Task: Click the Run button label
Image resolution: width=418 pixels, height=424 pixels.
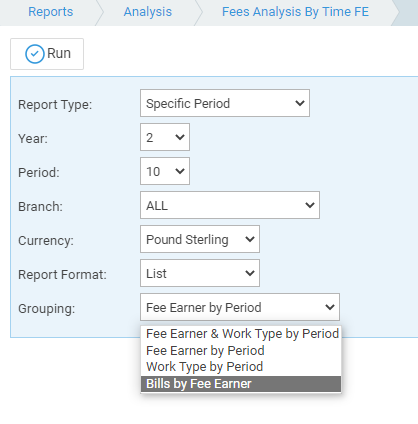Action: [59, 53]
